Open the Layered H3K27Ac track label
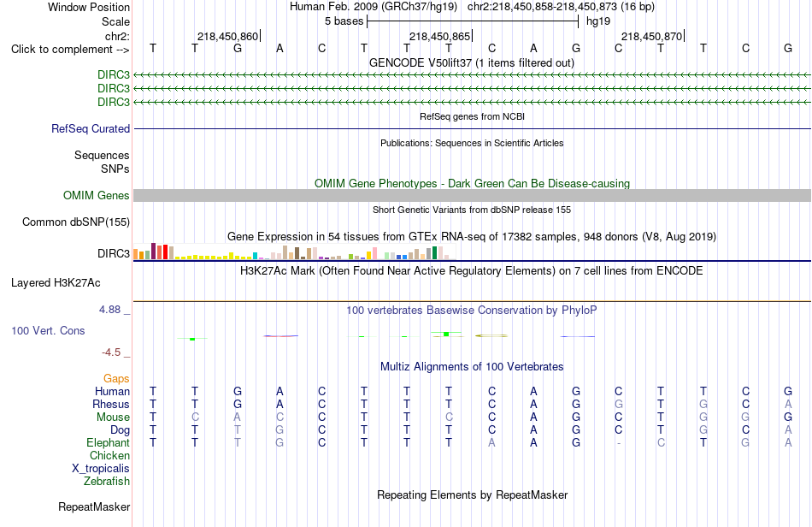 pyautogui.click(x=56, y=282)
